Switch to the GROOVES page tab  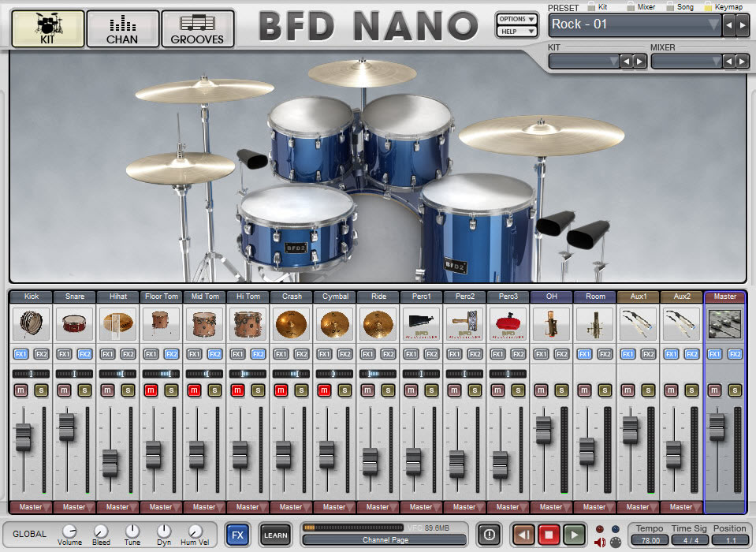[198, 29]
